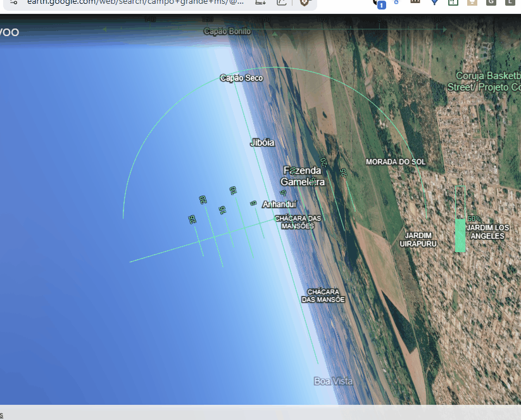Click the 140 mark on the heading tape
521x420 pixels.
coord(150,20)
